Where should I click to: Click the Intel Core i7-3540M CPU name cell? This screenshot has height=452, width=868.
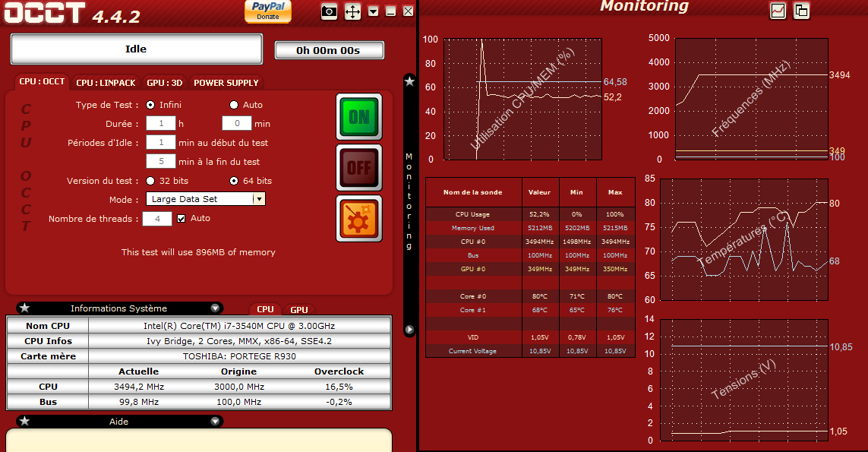[x=240, y=326]
